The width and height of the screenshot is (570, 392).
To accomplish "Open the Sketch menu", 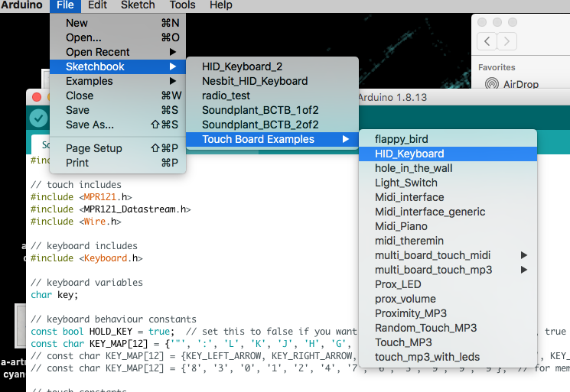I will (x=138, y=5).
